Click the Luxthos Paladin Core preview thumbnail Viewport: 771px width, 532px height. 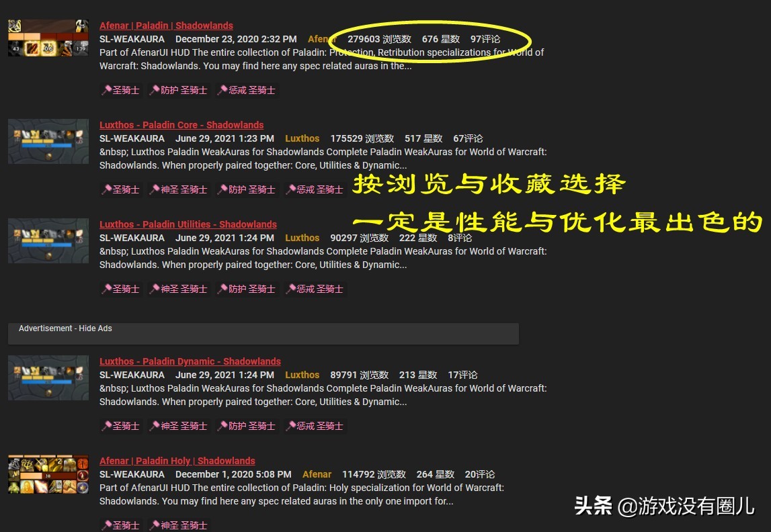[x=48, y=141]
